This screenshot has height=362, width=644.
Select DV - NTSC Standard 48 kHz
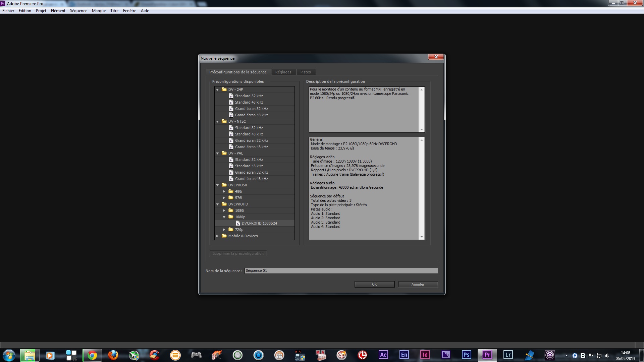255,134
